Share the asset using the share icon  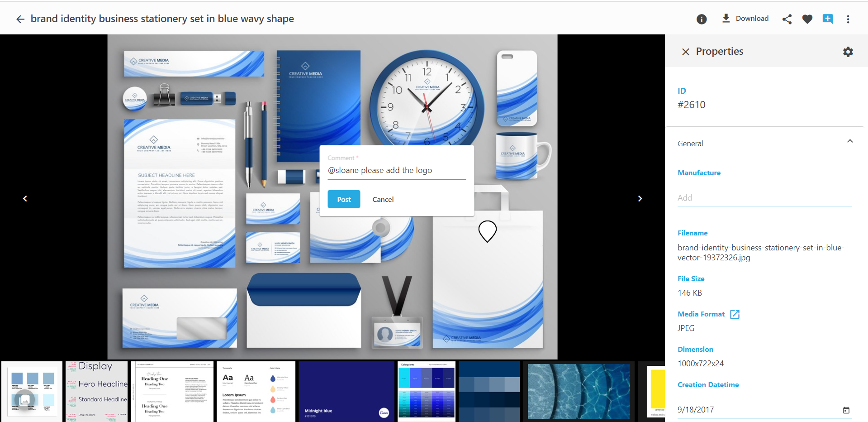(787, 19)
